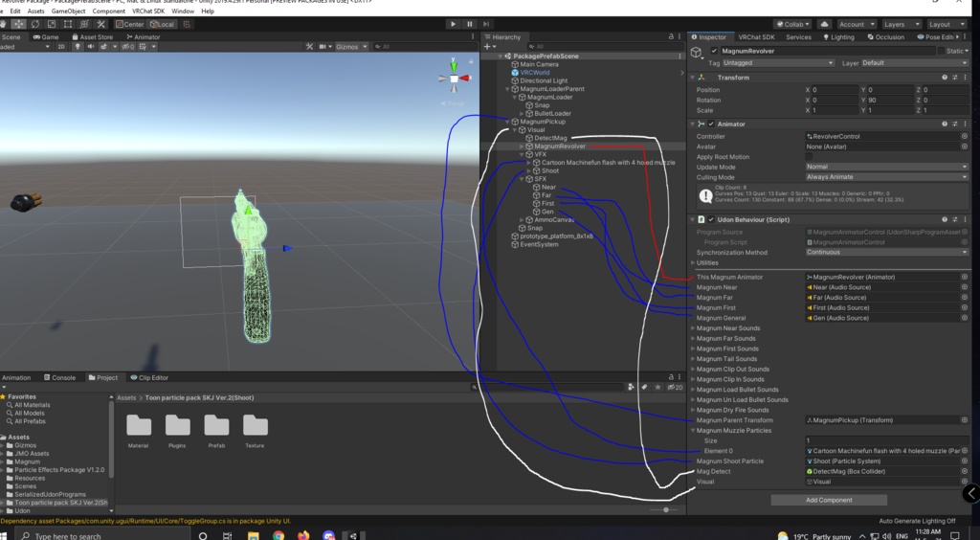
Task: Select the Rect tool in the toolbar
Action: tap(68, 24)
